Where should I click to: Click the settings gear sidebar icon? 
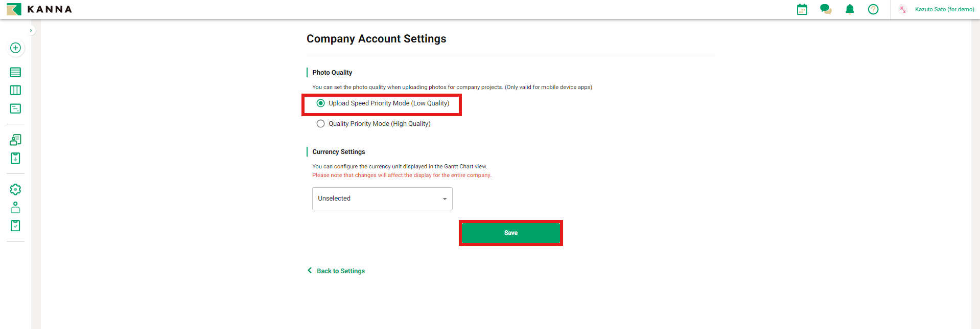click(15, 189)
